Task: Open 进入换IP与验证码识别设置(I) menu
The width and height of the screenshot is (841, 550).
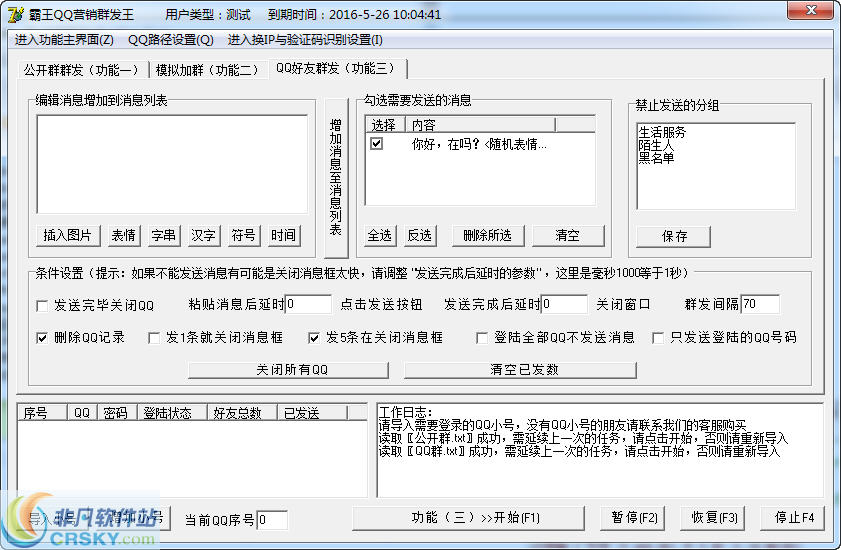Action: click(305, 40)
